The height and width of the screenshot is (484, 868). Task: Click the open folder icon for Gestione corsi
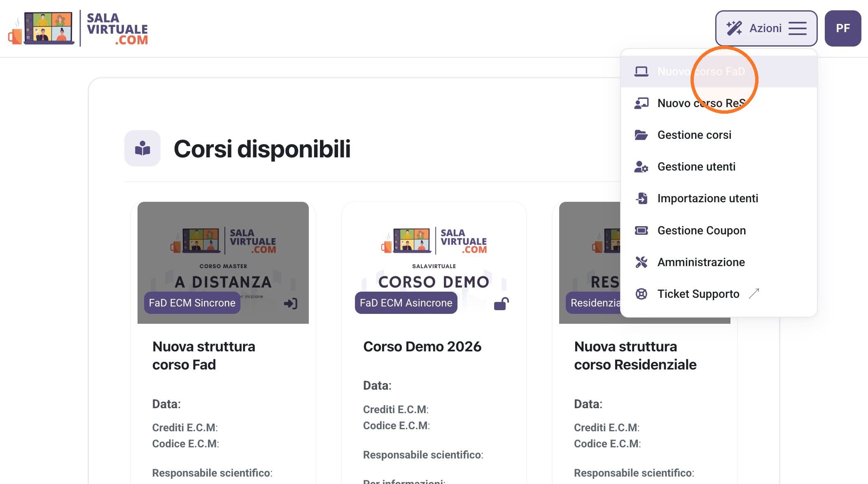point(641,135)
